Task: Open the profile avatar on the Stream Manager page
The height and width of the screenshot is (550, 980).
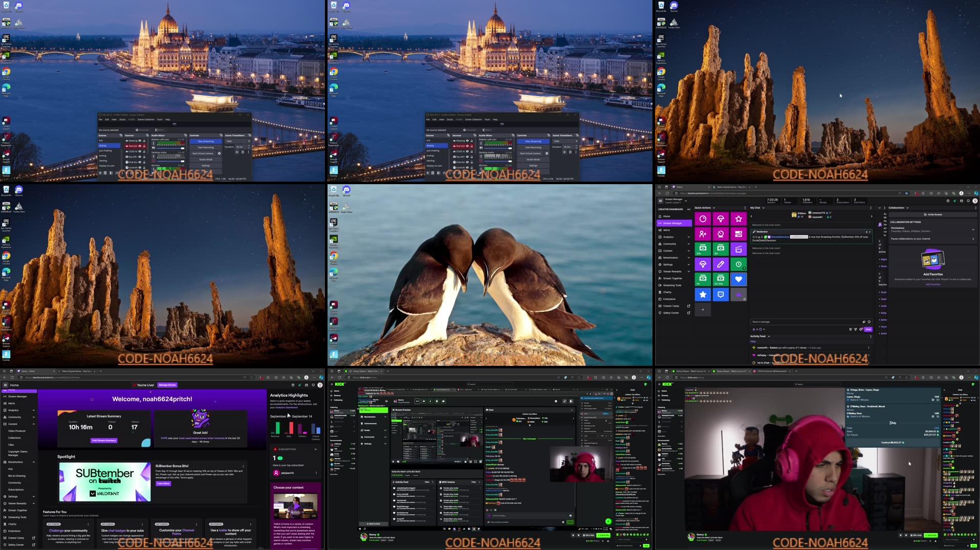Action: pos(975,201)
